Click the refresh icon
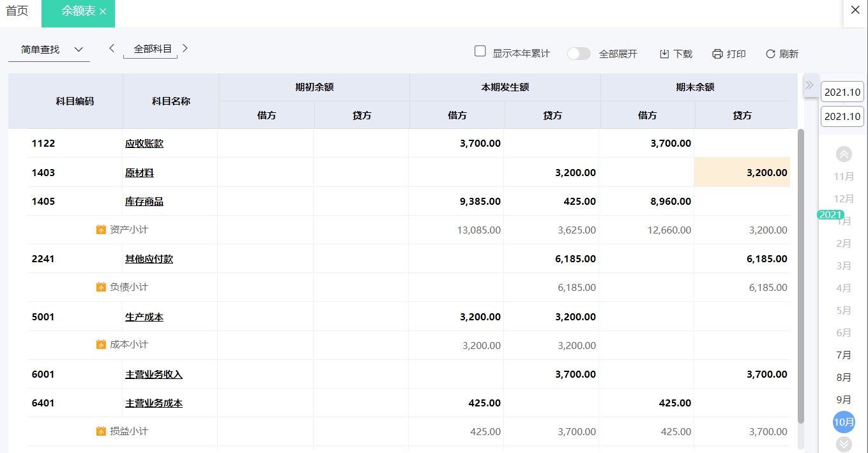868x453 pixels. pyautogui.click(x=770, y=54)
